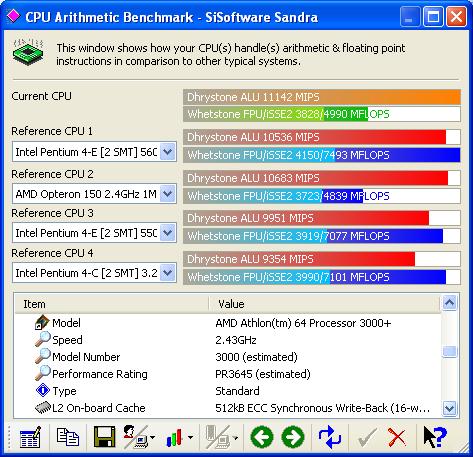Image resolution: width=473 pixels, height=457 pixels.
Task: Click the Item column header
Action: pyautogui.click(x=112, y=304)
